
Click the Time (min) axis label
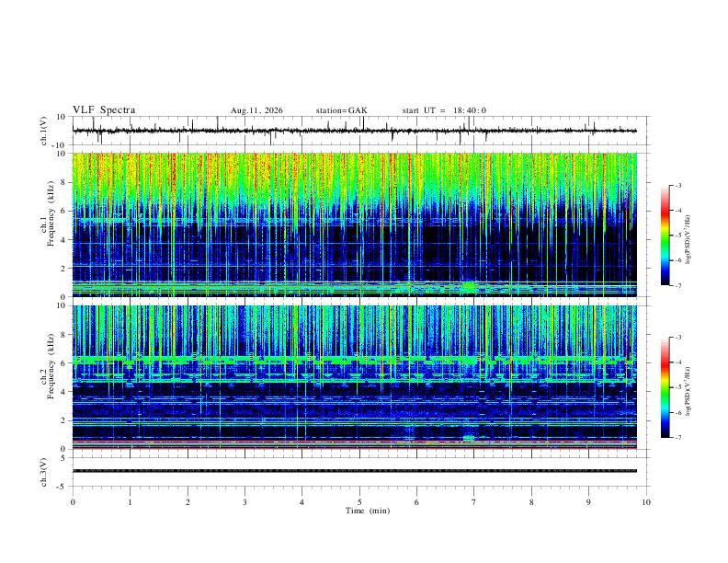(368, 511)
